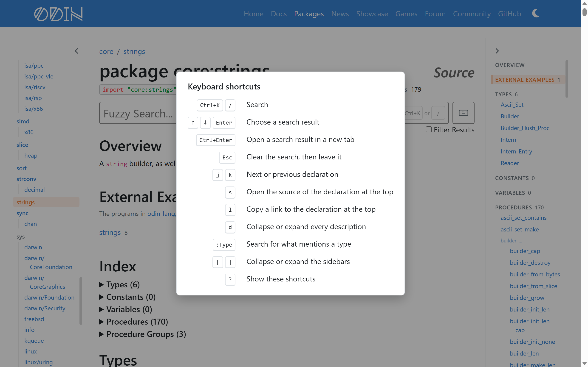This screenshot has height=367, width=588.
Task: Click the browser scrollbar up arrow
Action: (x=584, y=3)
